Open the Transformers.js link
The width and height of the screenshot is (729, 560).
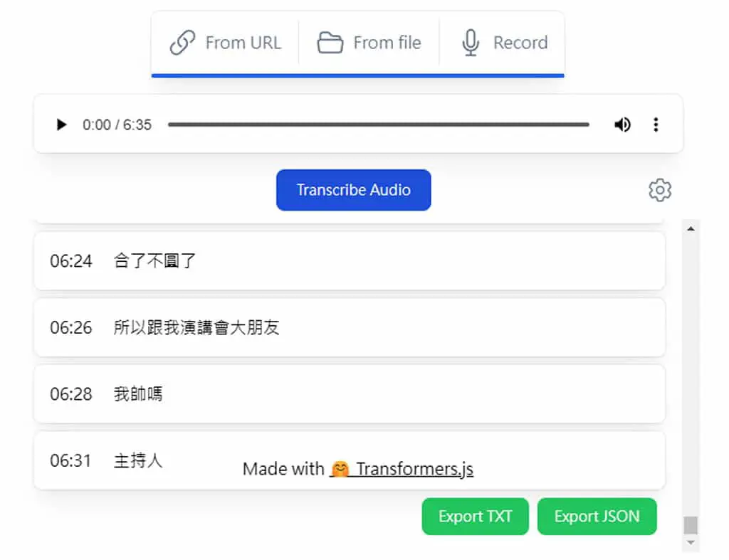coord(402,469)
